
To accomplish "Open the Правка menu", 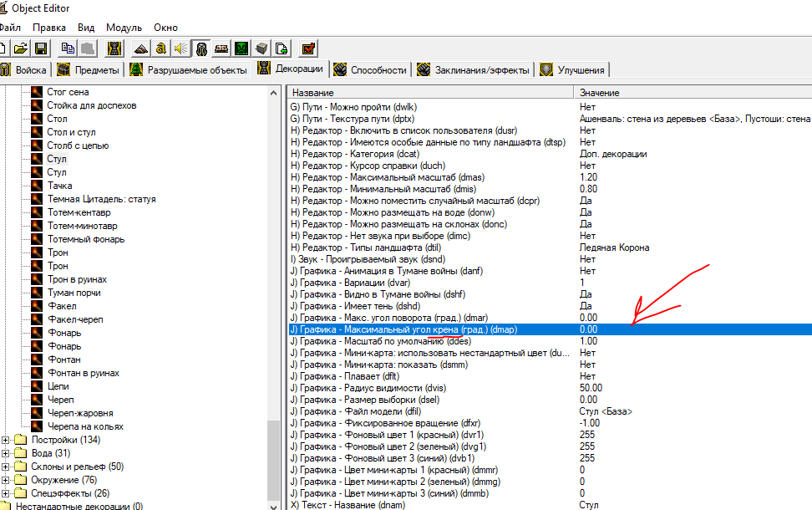I will coord(49,28).
